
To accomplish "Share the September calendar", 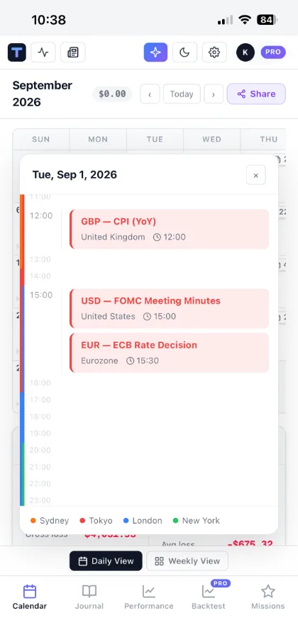I will pos(256,94).
